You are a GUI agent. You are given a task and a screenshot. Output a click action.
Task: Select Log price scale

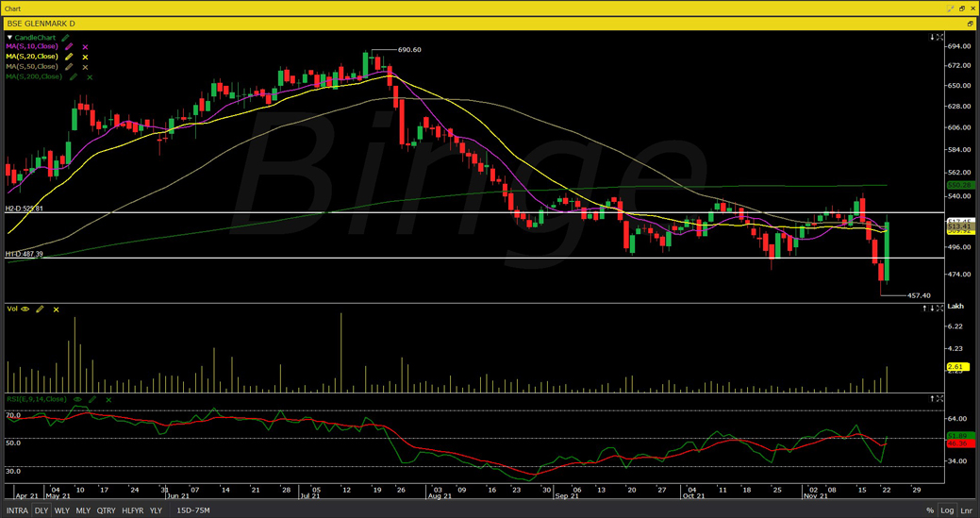pyautogui.click(x=948, y=511)
